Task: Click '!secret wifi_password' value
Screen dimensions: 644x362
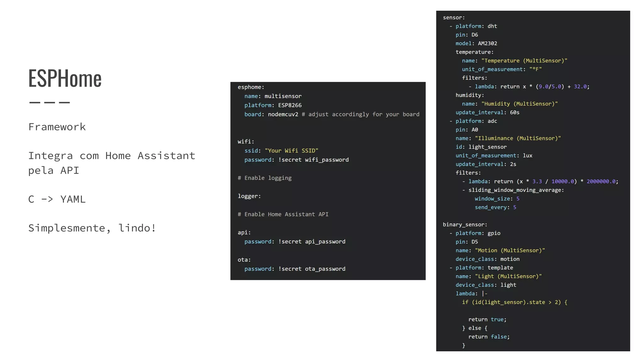Action: 314,160
